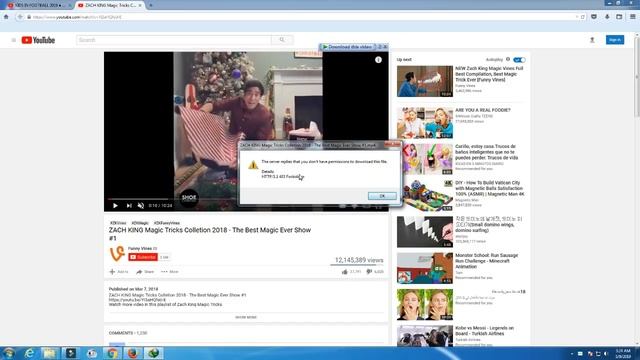This screenshot has width=640, height=360.
Task: Close the ZACH KING browser tab
Action: [x=140, y=5]
